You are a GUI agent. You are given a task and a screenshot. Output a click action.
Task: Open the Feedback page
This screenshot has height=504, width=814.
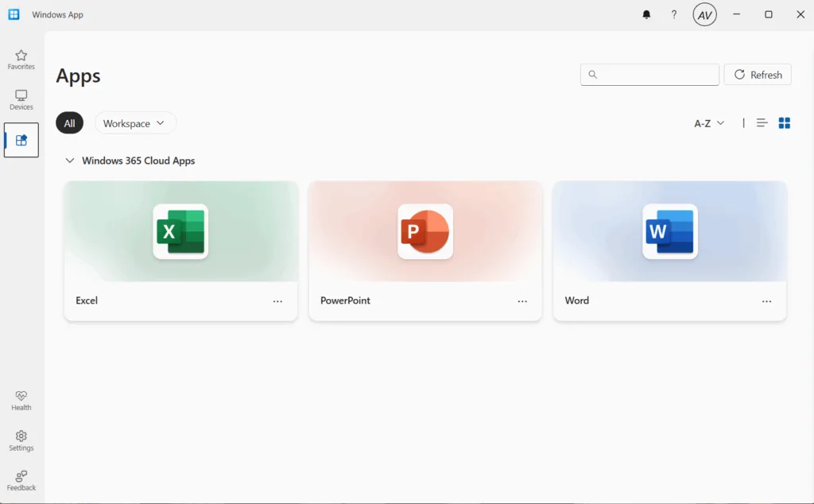pyautogui.click(x=21, y=480)
